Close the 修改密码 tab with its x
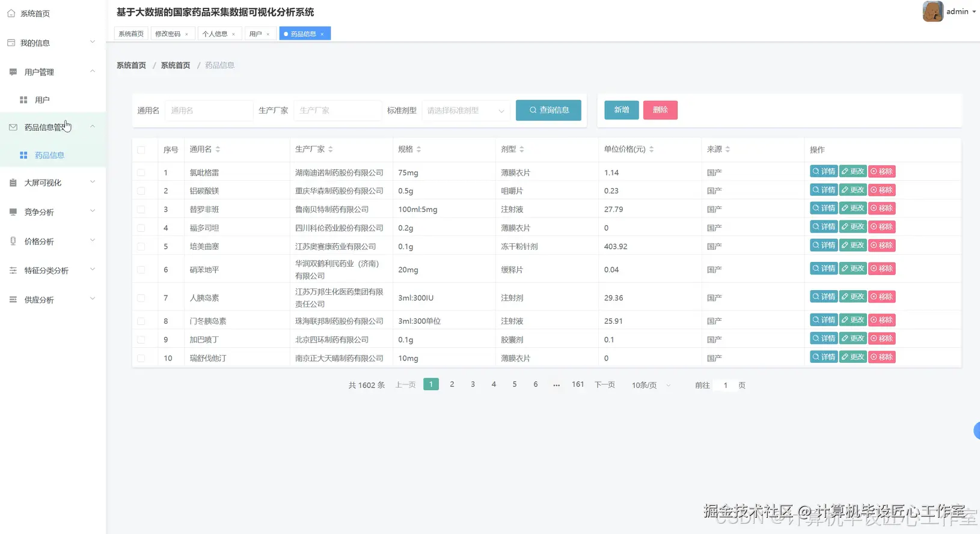Image resolution: width=980 pixels, height=534 pixels. point(186,34)
